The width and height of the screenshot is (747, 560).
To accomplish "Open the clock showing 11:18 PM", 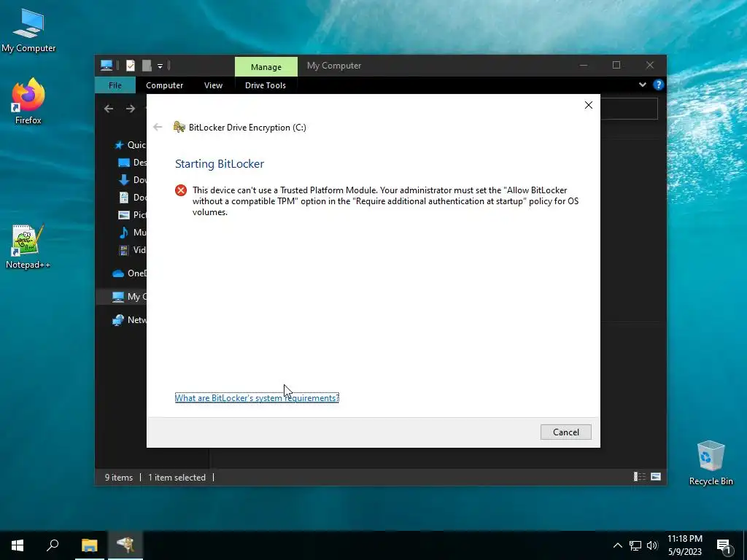I will 684,545.
